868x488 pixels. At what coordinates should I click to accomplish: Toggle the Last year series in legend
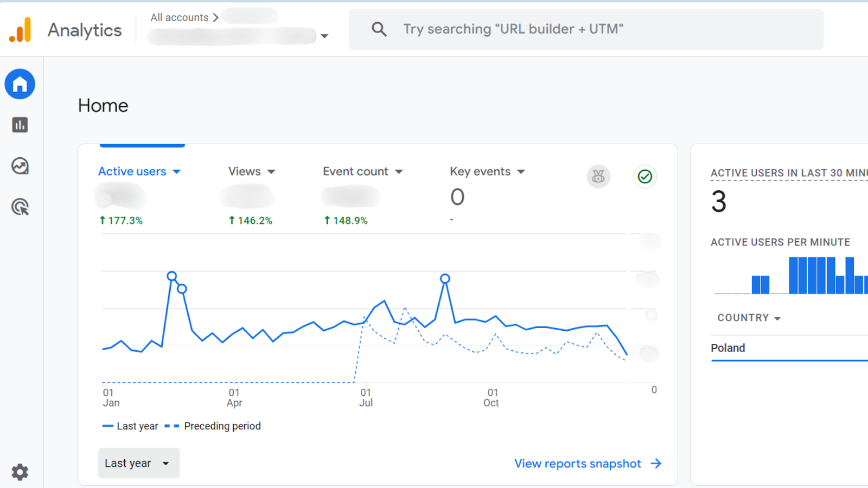tap(130, 426)
